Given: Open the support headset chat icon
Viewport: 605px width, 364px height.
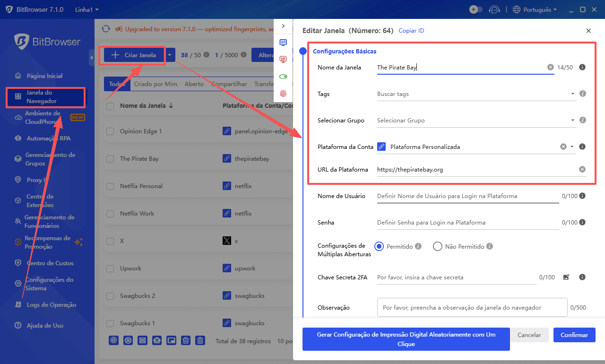Looking at the screenshot, I should pos(494,9).
